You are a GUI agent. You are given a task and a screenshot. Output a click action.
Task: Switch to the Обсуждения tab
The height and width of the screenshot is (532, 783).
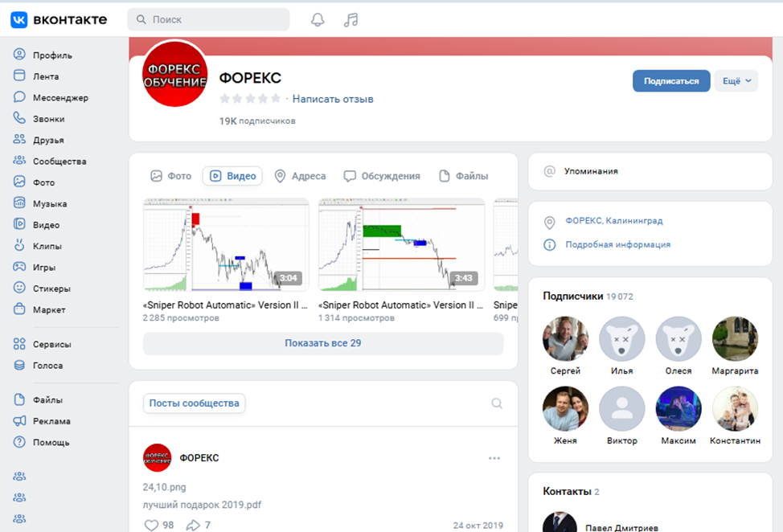point(382,176)
